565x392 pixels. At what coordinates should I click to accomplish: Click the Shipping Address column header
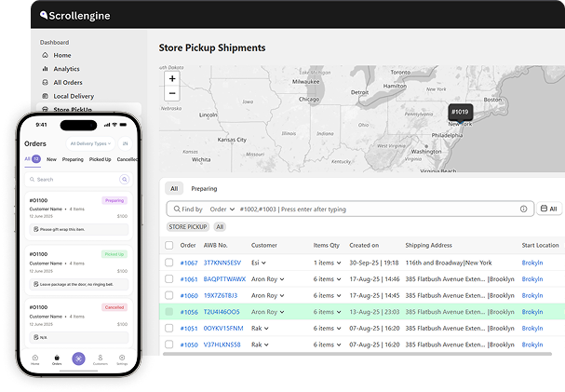click(x=428, y=245)
